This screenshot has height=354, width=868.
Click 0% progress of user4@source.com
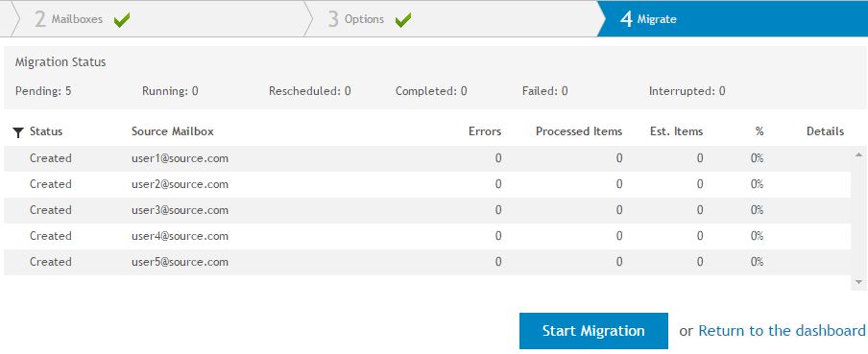[758, 236]
